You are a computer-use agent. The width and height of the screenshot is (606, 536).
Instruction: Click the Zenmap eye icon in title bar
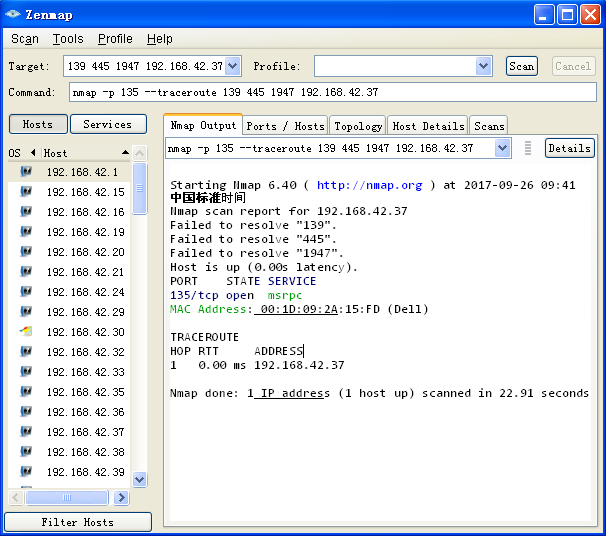pyautogui.click(x=13, y=14)
